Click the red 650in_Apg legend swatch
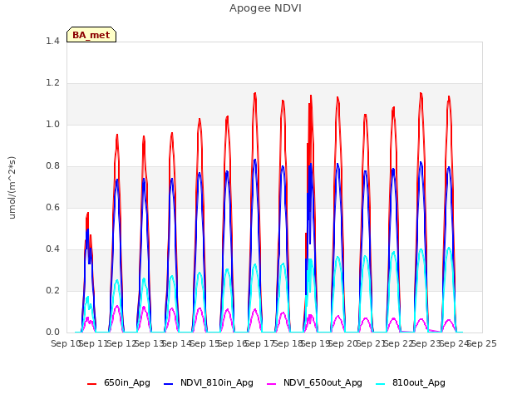 point(91,384)
